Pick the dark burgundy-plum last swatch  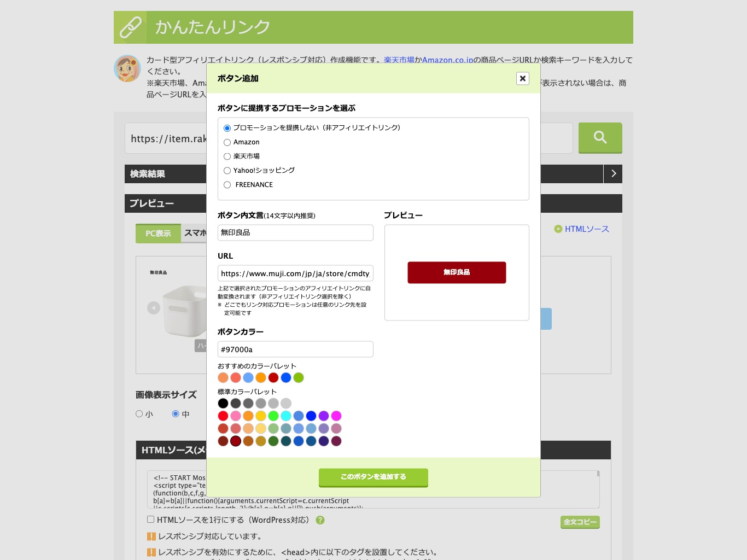pyautogui.click(x=336, y=441)
